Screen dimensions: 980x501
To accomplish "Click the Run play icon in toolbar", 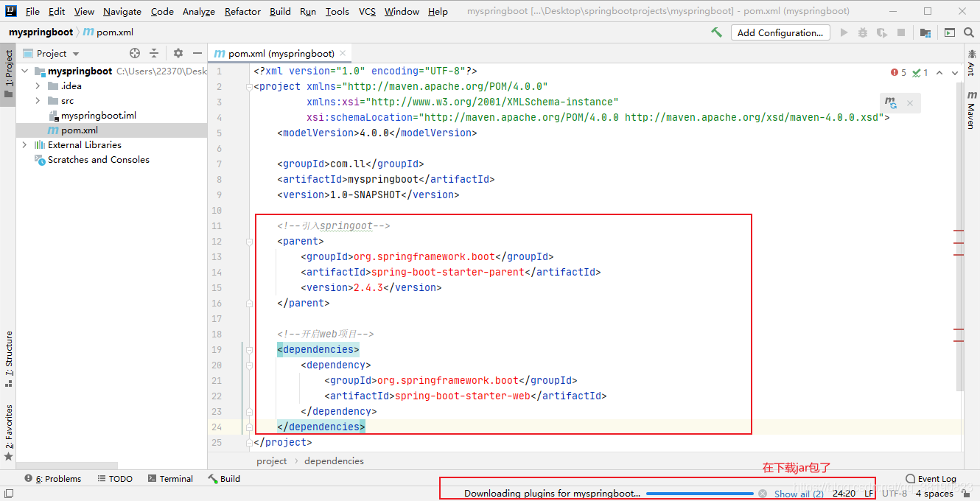I will [x=844, y=32].
